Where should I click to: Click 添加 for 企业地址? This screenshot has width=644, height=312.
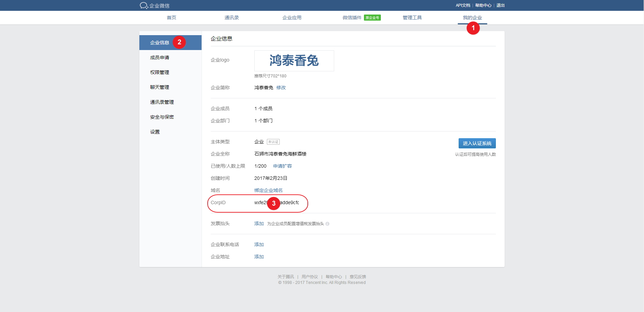coord(259,257)
